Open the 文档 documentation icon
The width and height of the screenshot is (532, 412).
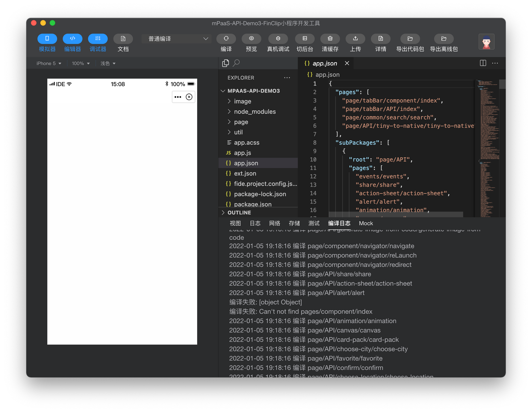pos(123,39)
